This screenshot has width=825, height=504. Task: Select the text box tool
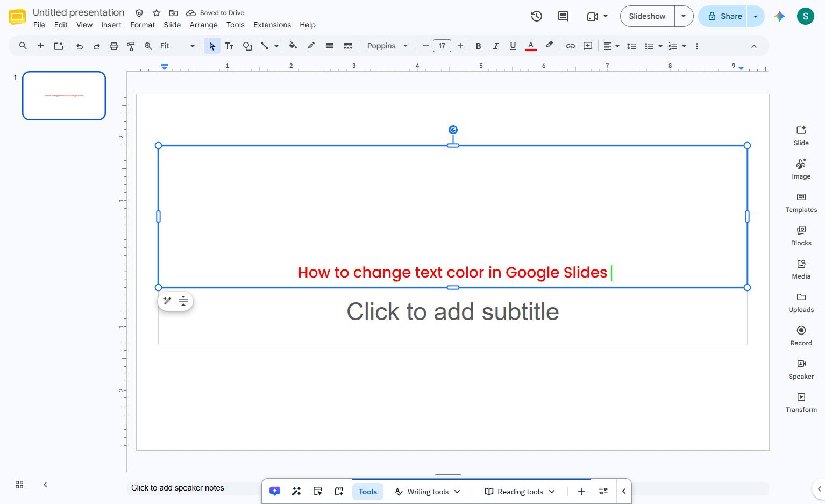click(x=229, y=46)
